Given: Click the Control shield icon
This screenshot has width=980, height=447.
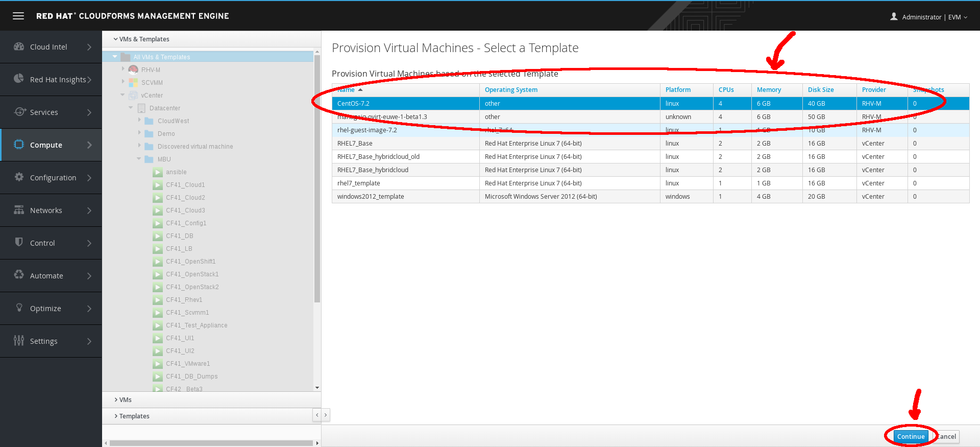Looking at the screenshot, I should pyautogui.click(x=19, y=242).
